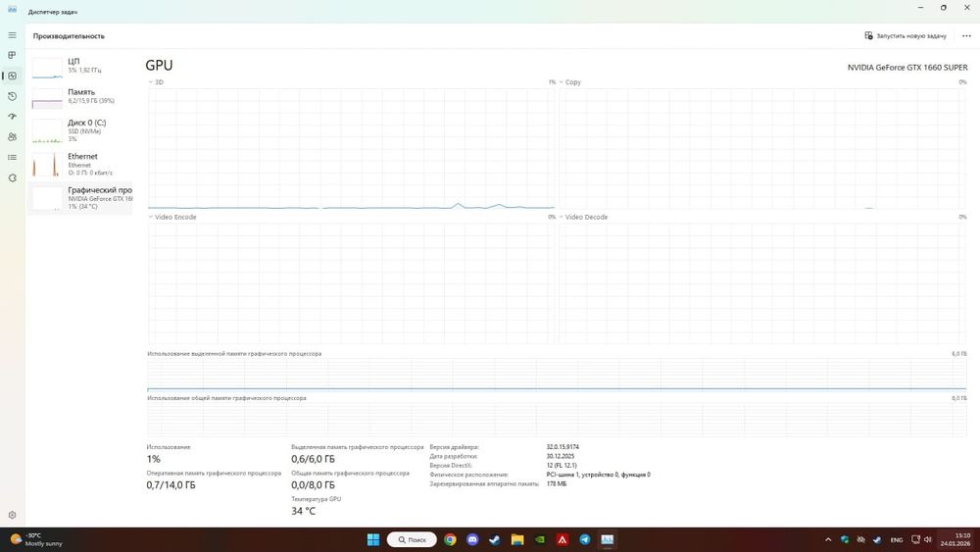The image size is (980, 552).
Task: Select the ЦП (CPU) performance item
Action: pos(80,67)
